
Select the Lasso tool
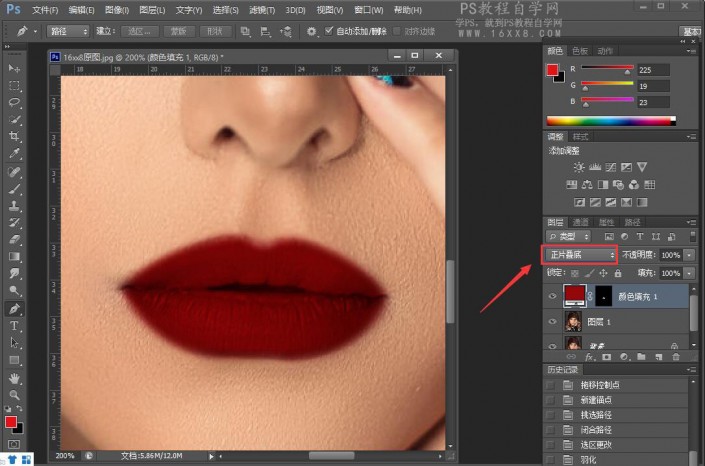tap(14, 103)
